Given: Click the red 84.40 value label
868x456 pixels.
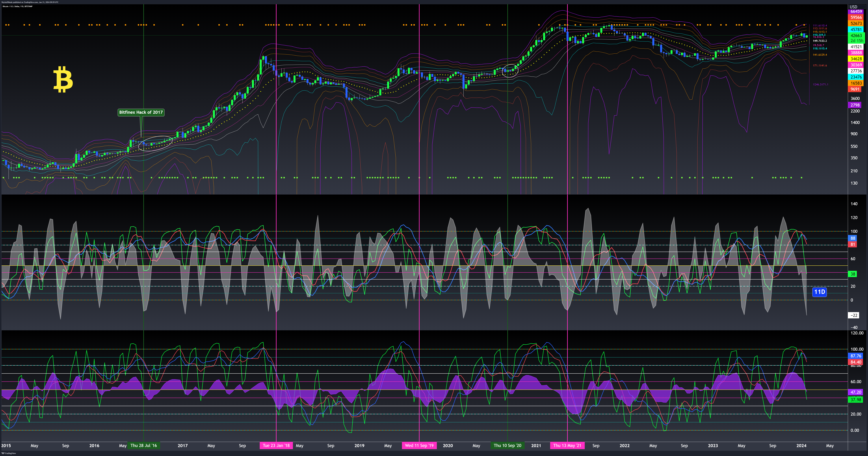Looking at the screenshot, I should pos(855,362).
